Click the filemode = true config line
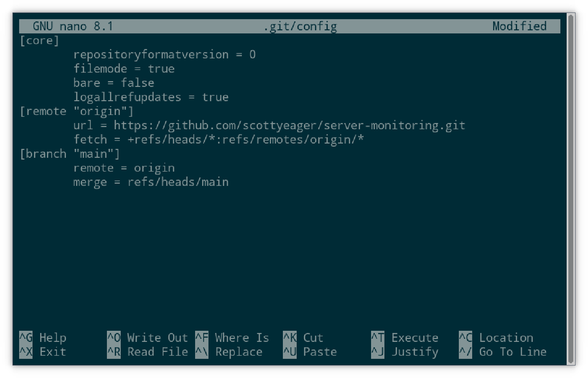 click(124, 69)
